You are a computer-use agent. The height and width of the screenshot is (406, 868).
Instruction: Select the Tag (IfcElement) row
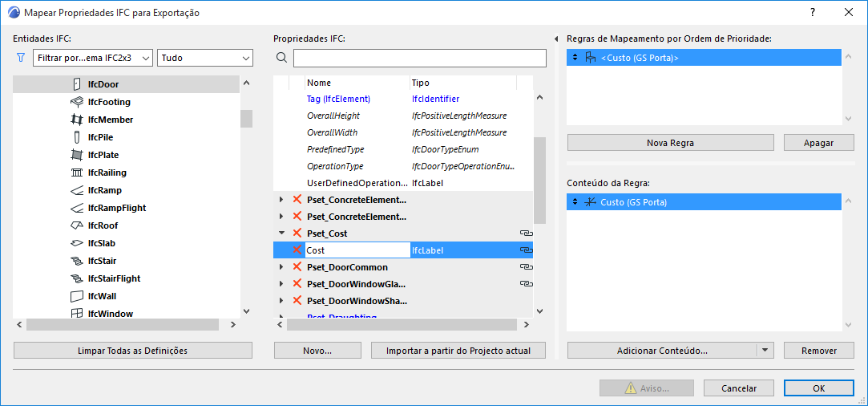(x=403, y=99)
